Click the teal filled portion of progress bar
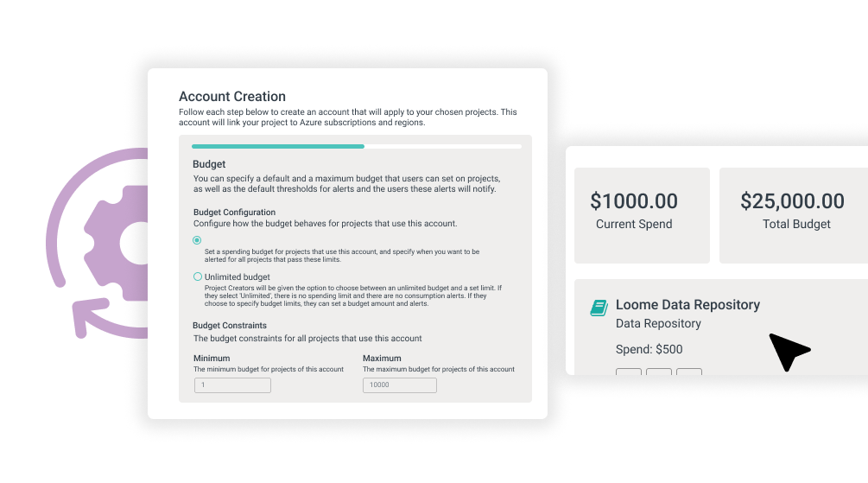Screen dimensions: 868x483 [278, 146]
